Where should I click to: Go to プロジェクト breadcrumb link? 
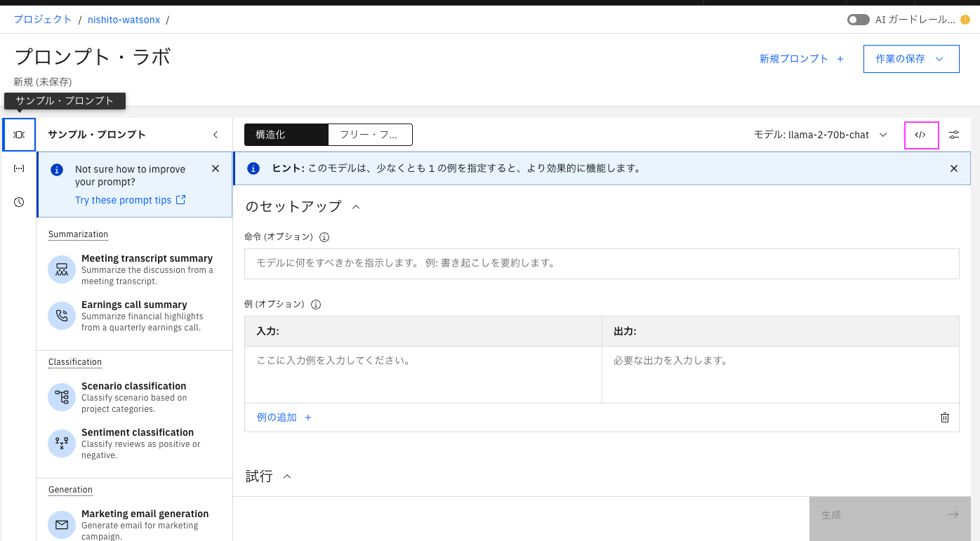43,20
